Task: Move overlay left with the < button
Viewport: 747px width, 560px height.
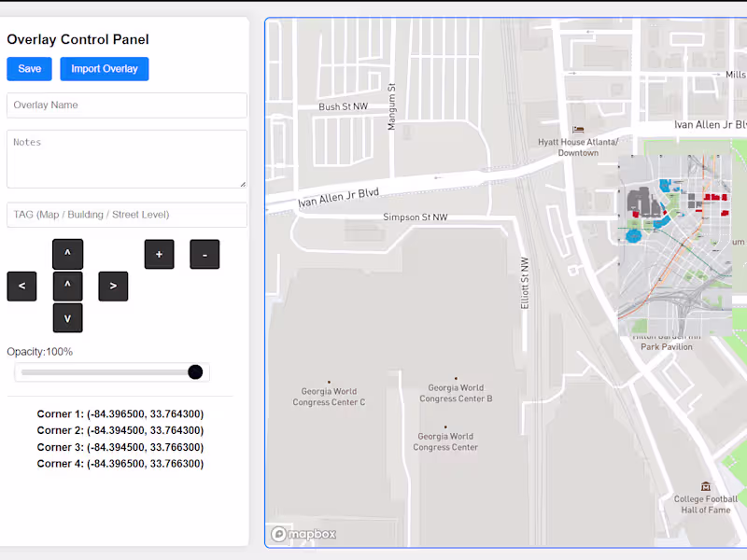Action: tap(21, 286)
